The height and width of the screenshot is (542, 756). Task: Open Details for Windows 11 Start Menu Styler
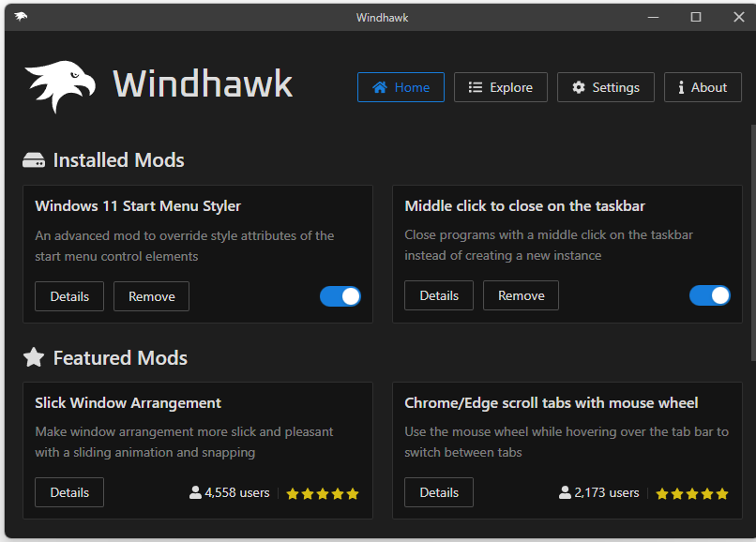[69, 296]
